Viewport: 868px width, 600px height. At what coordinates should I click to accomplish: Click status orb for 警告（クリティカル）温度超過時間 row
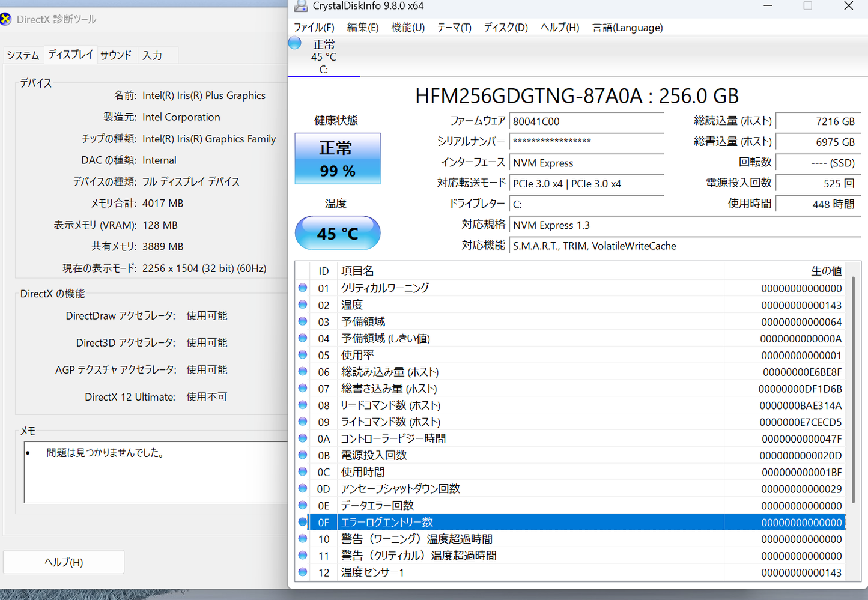point(303,556)
